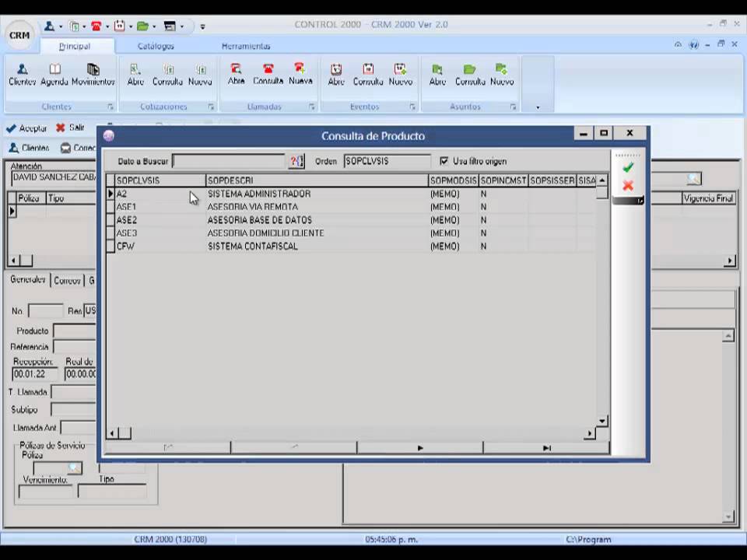Click the SOPDESCRI column header
Image resolution: width=747 pixels, height=560 pixels.
[x=317, y=180]
